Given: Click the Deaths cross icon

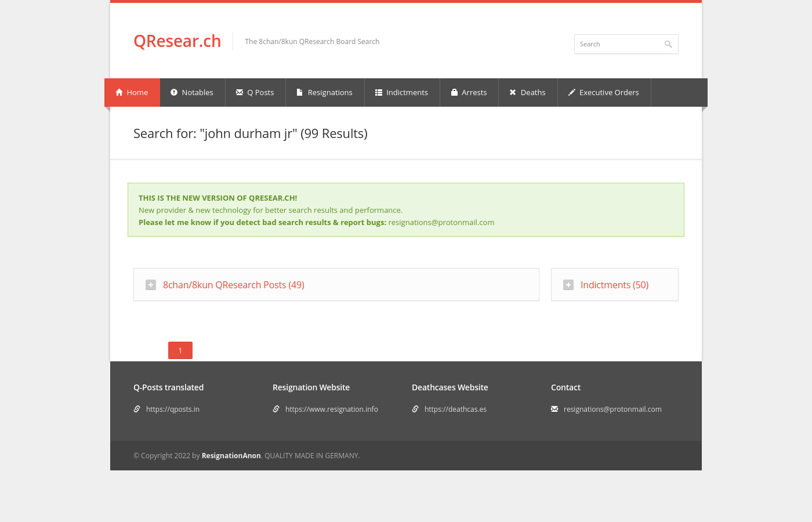Looking at the screenshot, I should [x=513, y=92].
